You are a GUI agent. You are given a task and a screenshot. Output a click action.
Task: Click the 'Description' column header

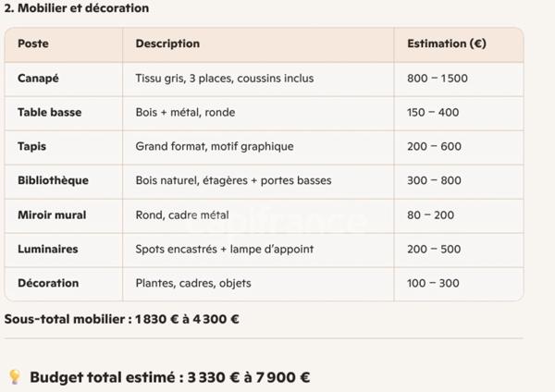click(167, 43)
